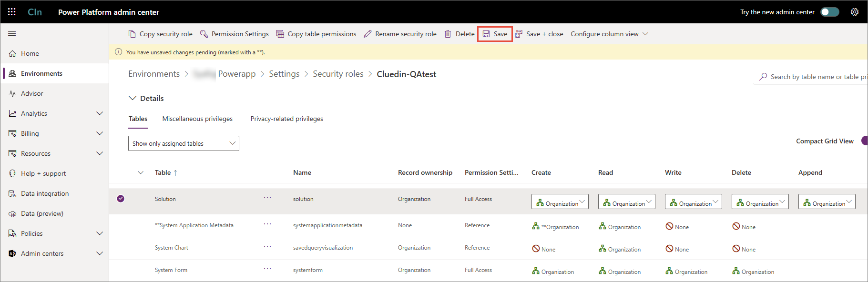Click System Chart Create None privilege
The width and height of the screenshot is (868, 282).
[544, 249]
